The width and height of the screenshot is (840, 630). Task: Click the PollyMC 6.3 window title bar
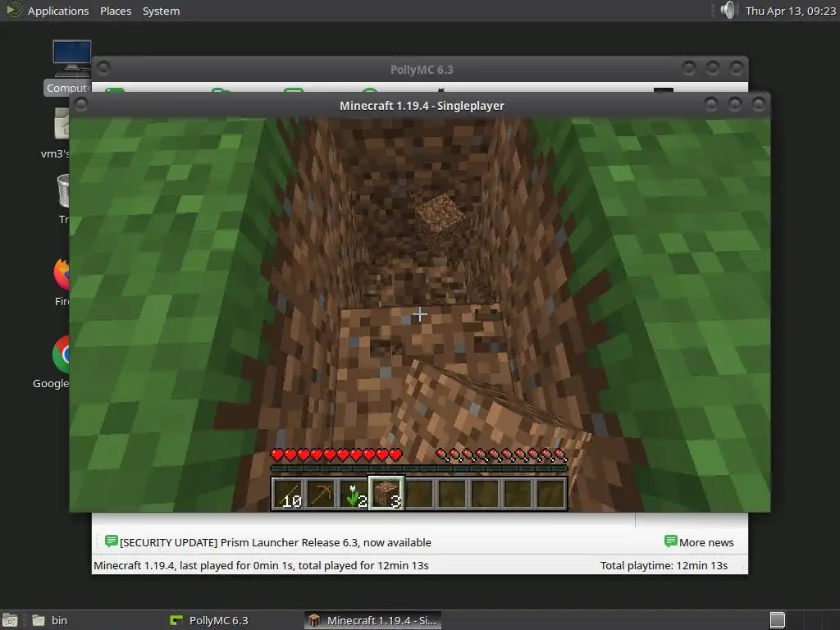pyautogui.click(x=422, y=70)
